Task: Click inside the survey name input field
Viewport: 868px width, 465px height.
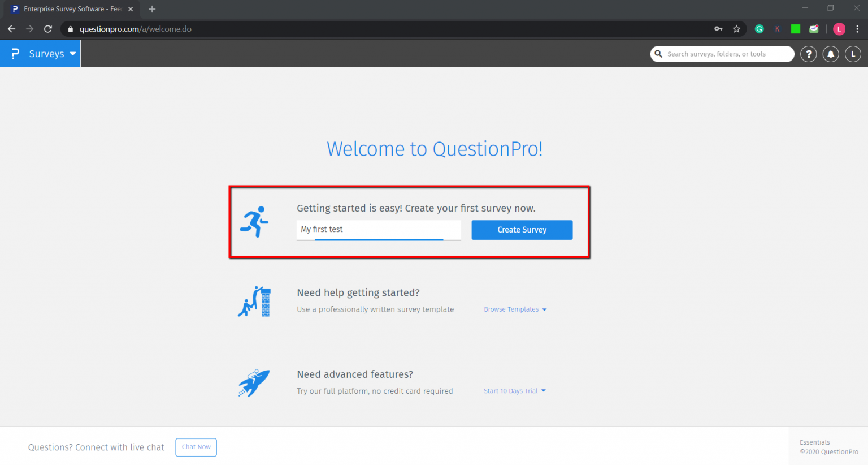Action: click(x=379, y=230)
